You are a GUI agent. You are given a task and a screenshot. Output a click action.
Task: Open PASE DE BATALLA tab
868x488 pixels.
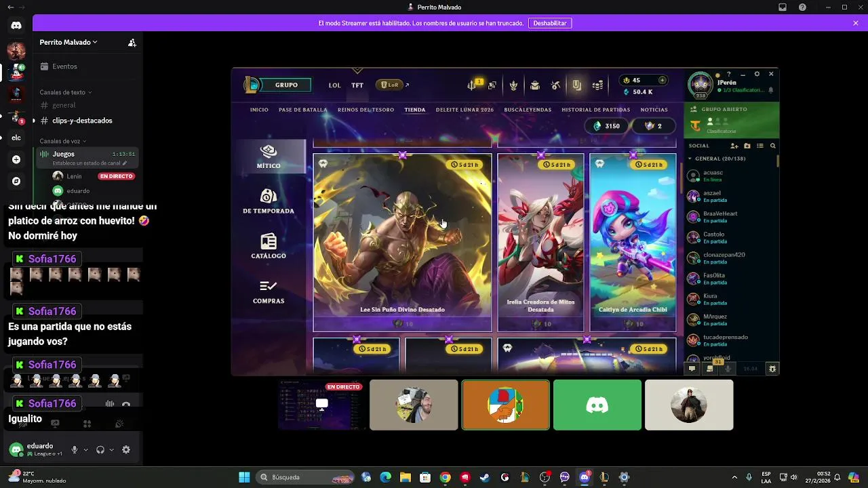[x=303, y=110]
